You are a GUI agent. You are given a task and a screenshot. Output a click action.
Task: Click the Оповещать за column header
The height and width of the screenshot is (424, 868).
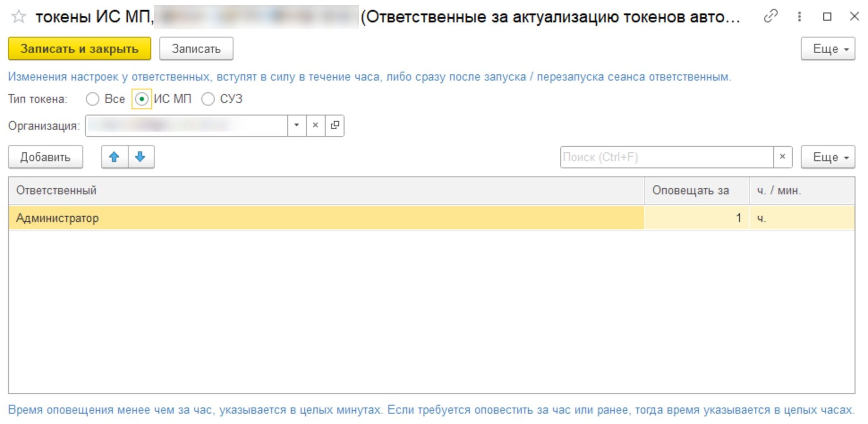click(697, 191)
